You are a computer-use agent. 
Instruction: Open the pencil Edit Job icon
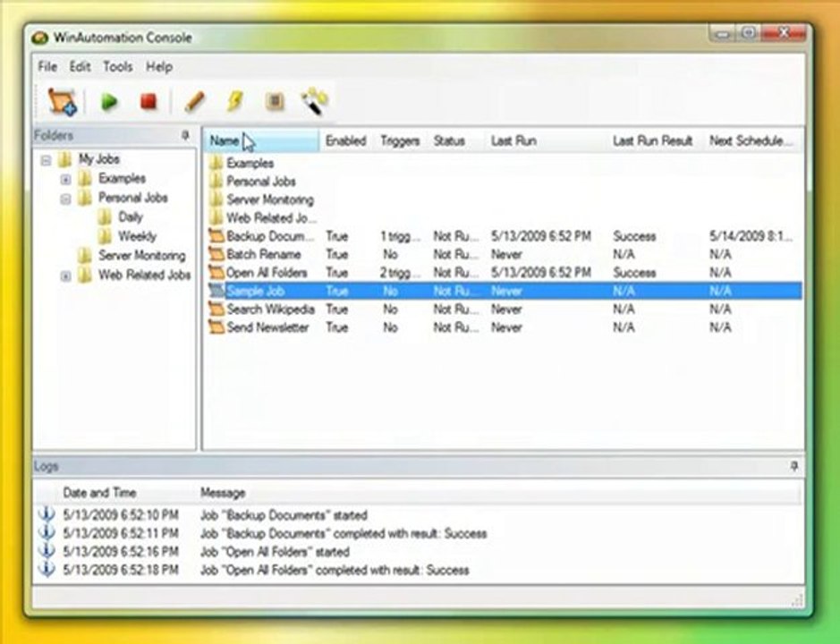194,101
